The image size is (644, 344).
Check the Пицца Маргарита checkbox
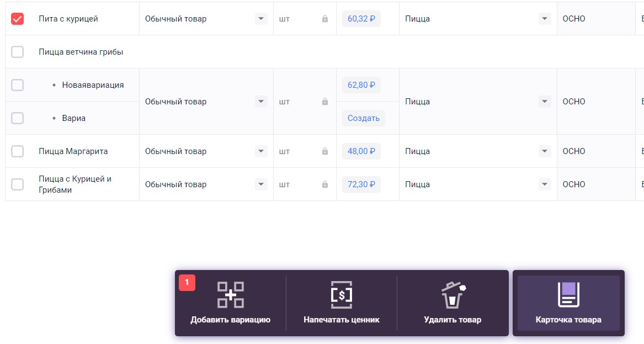[x=17, y=151]
